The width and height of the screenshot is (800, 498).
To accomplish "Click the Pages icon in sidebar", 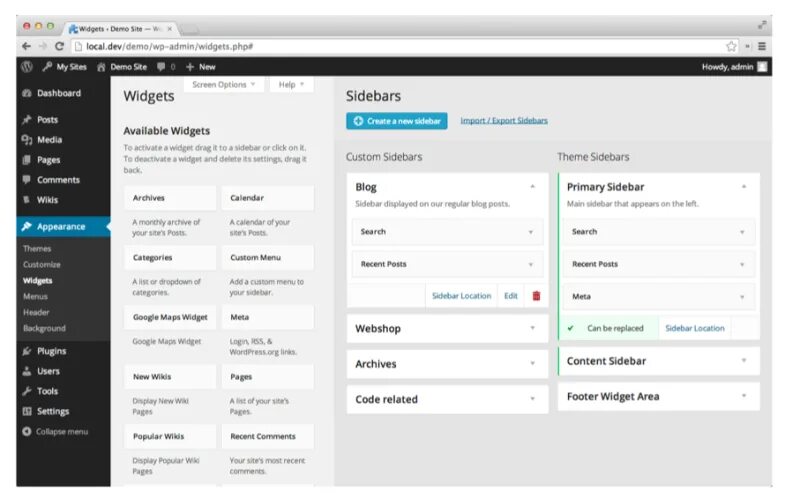I will [x=27, y=160].
